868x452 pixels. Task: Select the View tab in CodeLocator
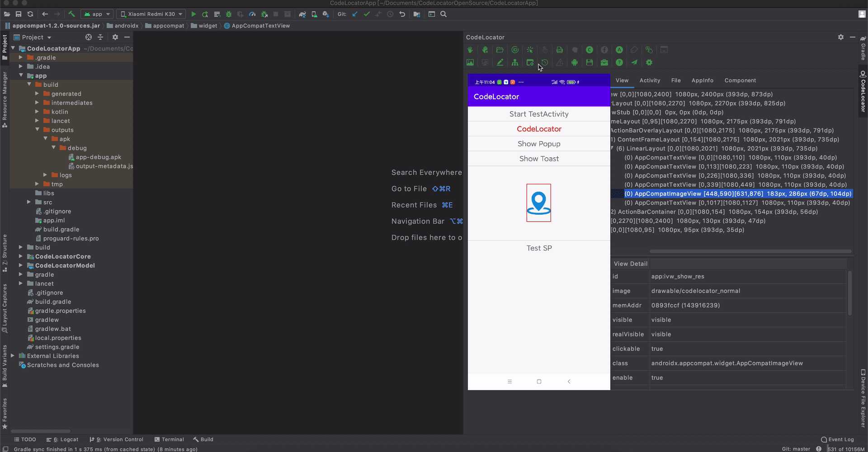click(x=622, y=80)
